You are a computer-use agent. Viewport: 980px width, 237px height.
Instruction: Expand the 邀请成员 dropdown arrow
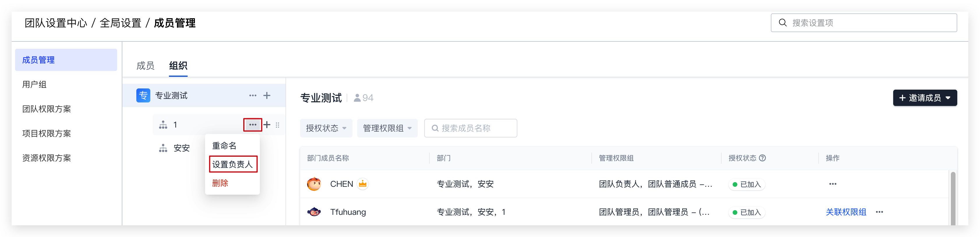coord(948,98)
